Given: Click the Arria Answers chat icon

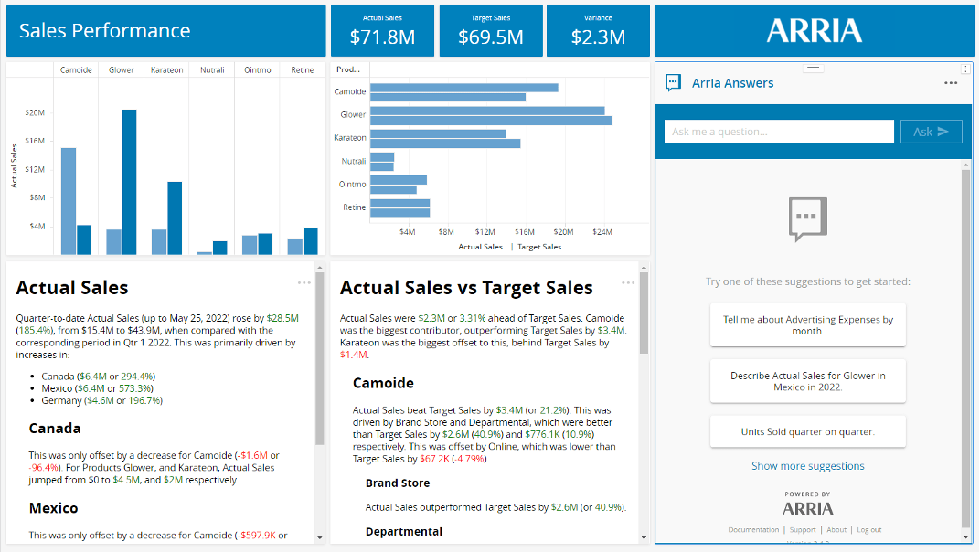Looking at the screenshot, I should [x=674, y=83].
